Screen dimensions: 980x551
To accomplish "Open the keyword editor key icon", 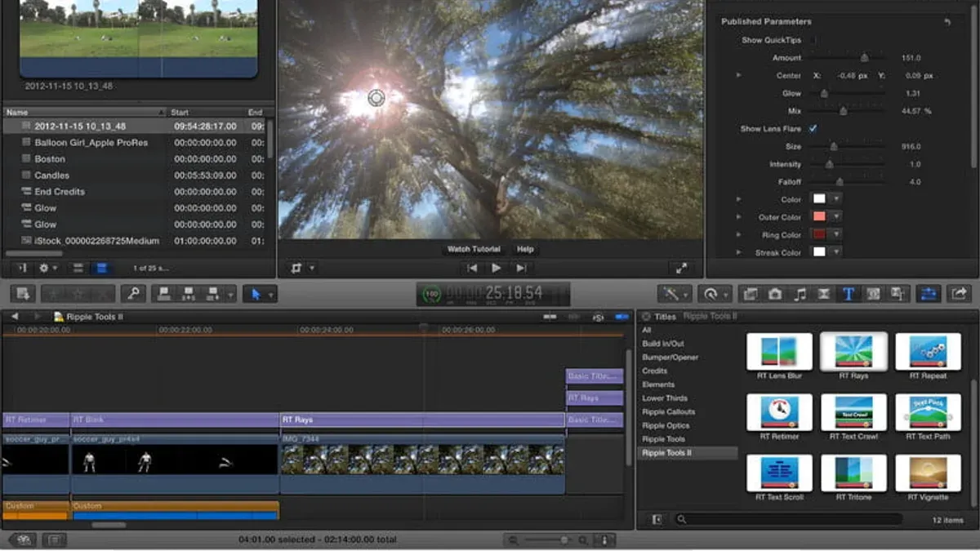I will [x=133, y=294].
